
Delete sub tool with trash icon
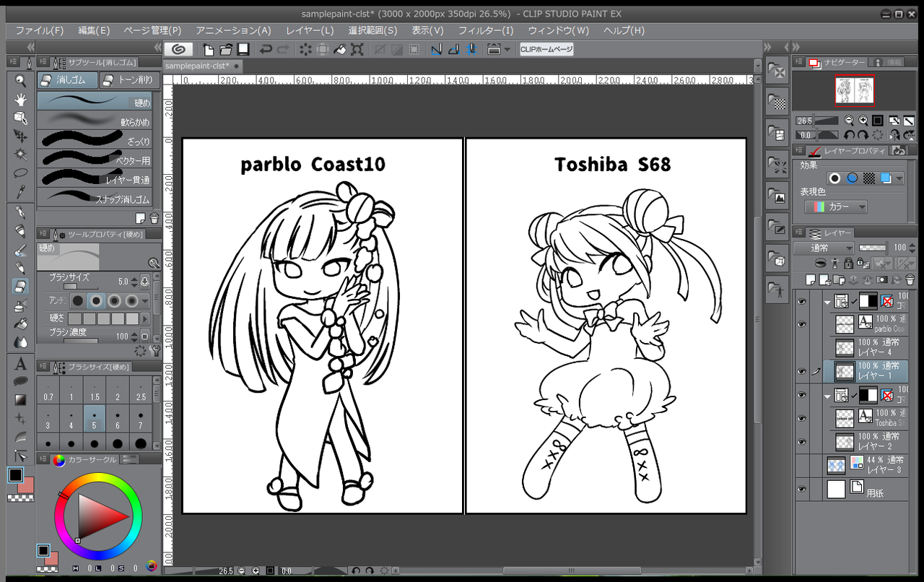(154, 219)
